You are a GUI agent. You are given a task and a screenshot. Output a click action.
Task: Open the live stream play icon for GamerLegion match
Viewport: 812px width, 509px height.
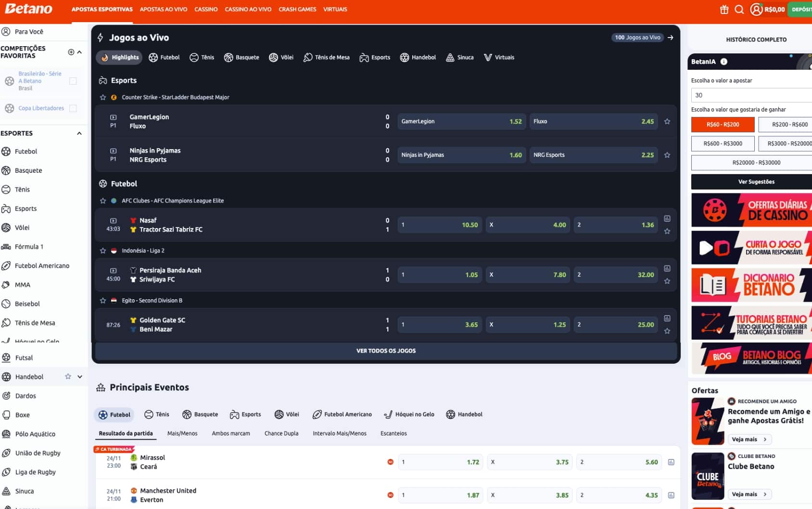[x=114, y=117]
